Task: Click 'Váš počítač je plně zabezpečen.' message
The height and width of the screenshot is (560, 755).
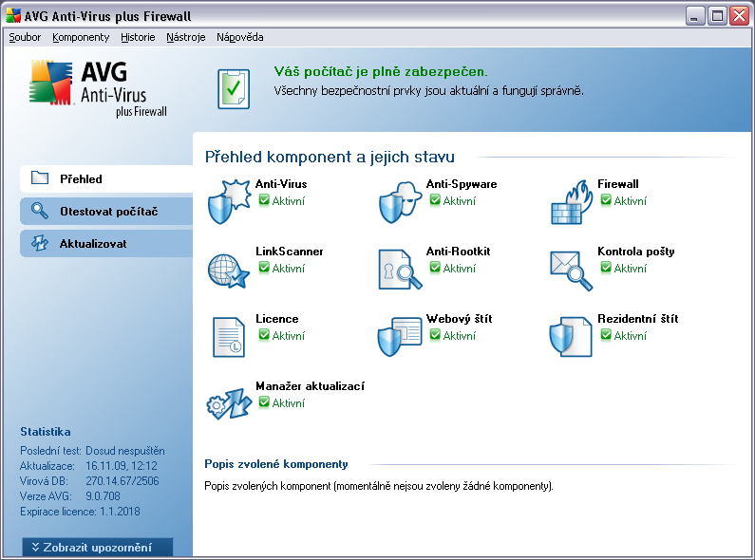Action: tap(381, 72)
